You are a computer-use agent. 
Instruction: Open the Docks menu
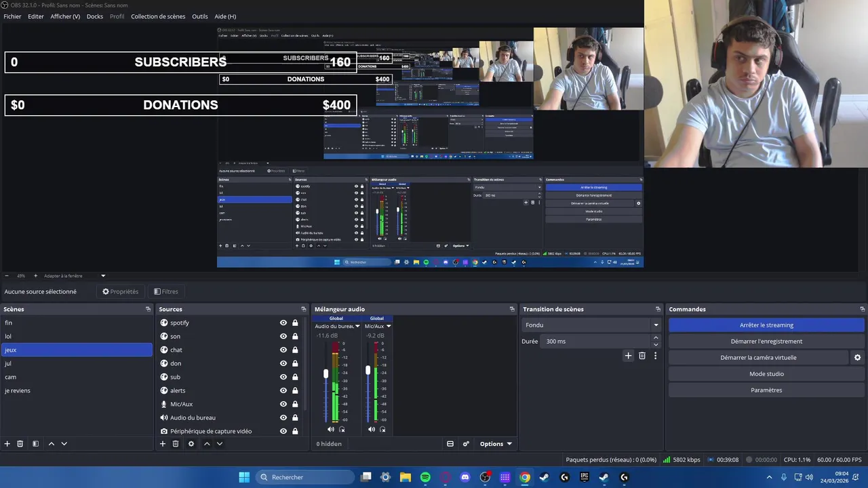pos(95,16)
